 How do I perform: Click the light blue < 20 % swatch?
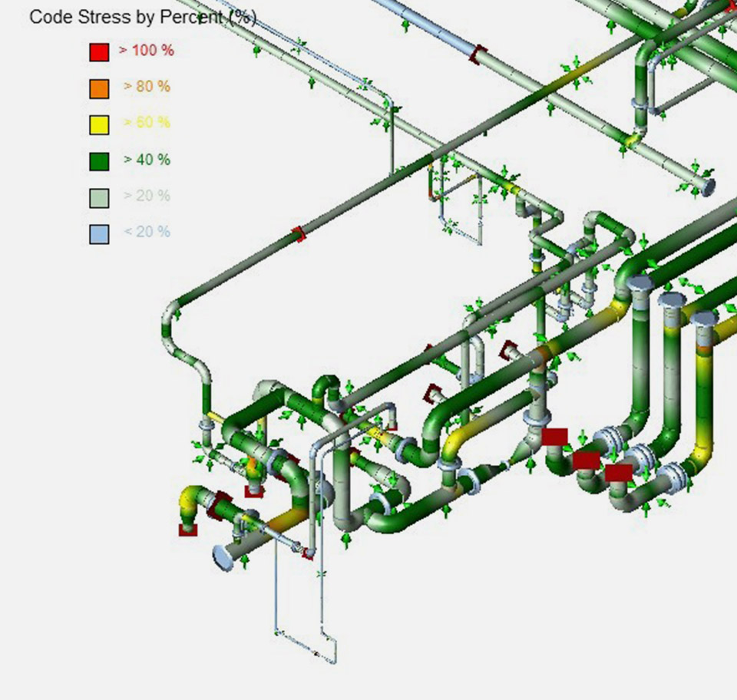click(99, 233)
